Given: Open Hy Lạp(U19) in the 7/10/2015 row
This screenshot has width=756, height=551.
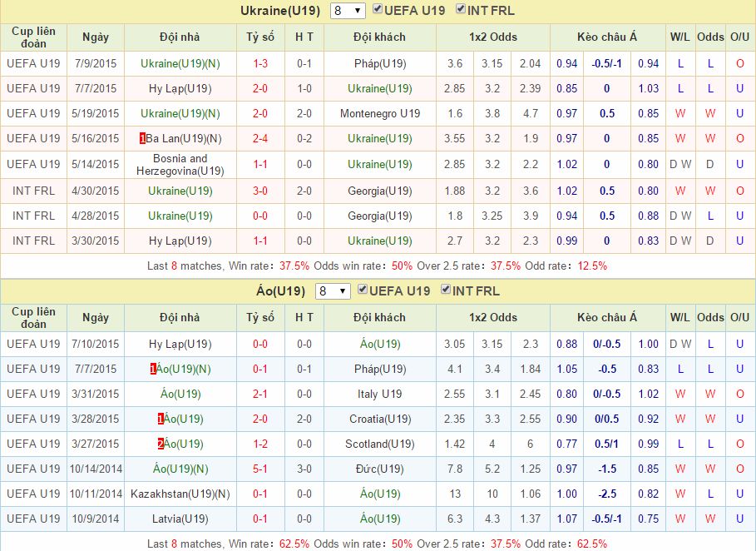Looking at the screenshot, I should tap(180, 345).
